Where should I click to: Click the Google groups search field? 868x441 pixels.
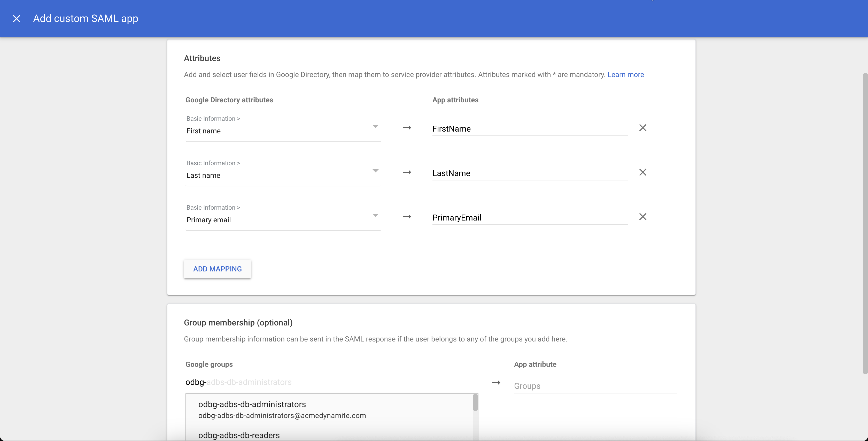pyautogui.click(x=303, y=382)
